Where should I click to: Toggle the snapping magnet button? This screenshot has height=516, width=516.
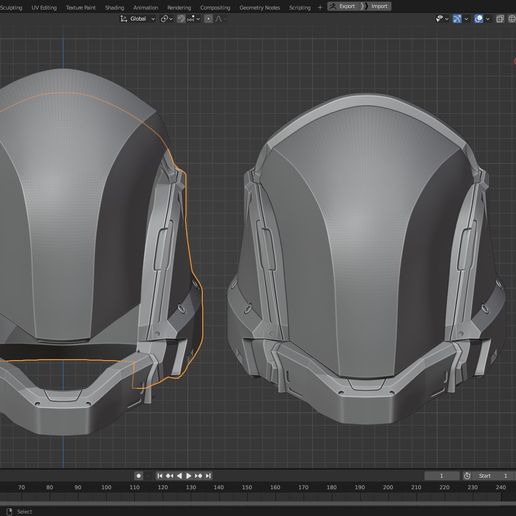click(x=181, y=19)
